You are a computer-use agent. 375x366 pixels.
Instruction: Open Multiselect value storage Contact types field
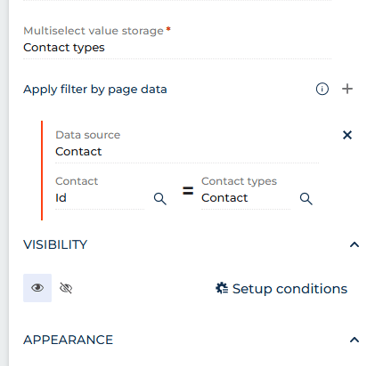[177, 48]
